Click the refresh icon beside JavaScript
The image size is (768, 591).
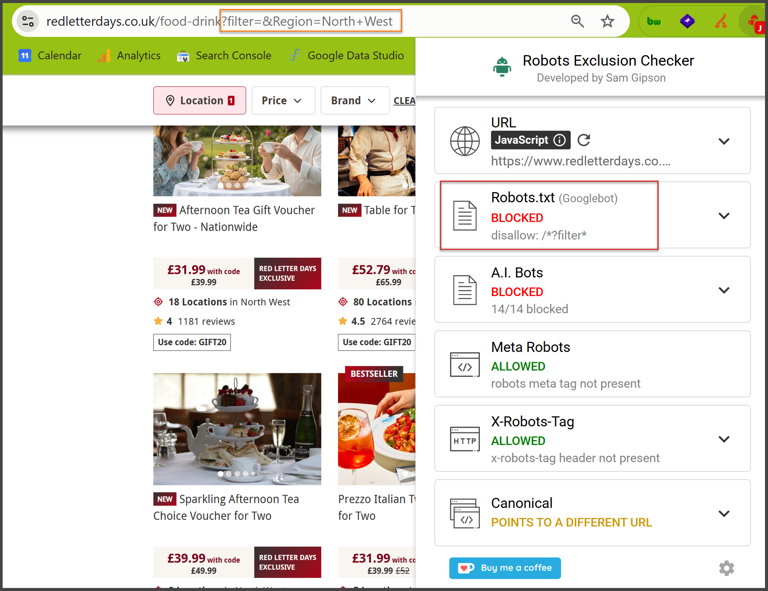pyautogui.click(x=583, y=140)
